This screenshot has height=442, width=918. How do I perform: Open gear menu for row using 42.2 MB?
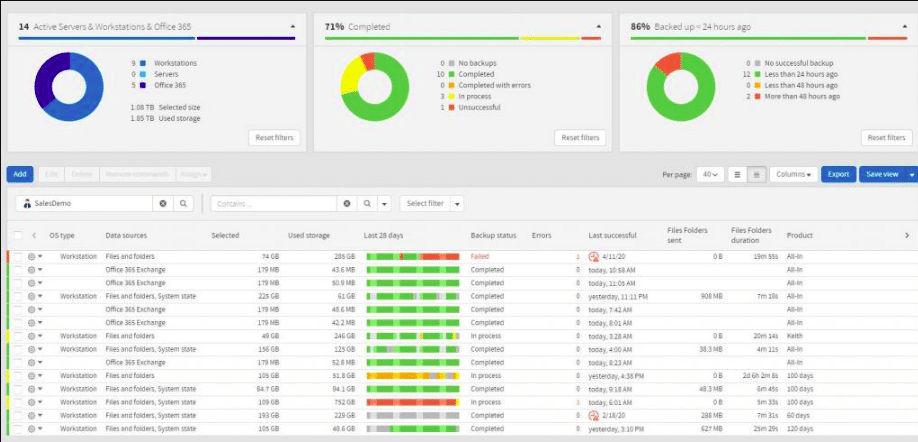pos(35,323)
